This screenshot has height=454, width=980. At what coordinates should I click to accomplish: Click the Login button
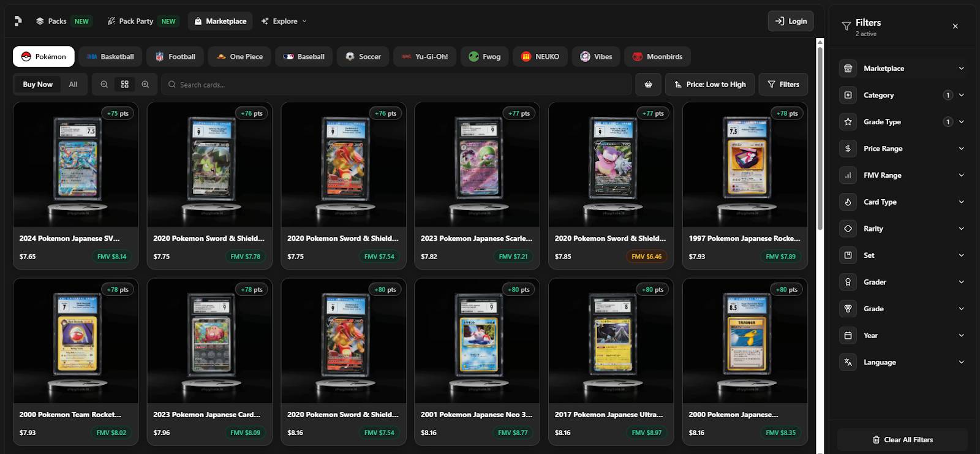(x=791, y=21)
